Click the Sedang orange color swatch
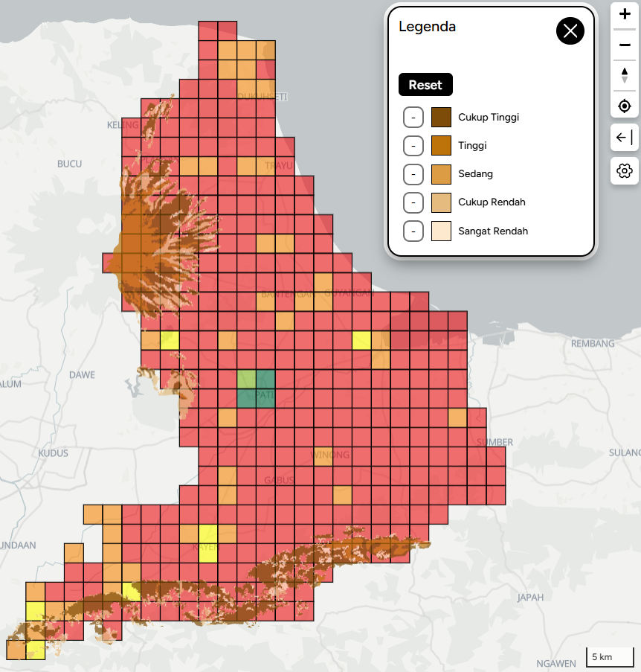Screen dimensions: 641x672 pos(441,174)
